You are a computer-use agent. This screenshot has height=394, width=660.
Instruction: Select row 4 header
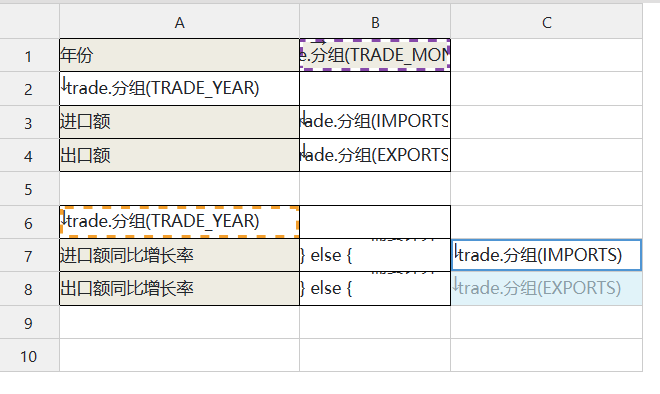click(29, 155)
